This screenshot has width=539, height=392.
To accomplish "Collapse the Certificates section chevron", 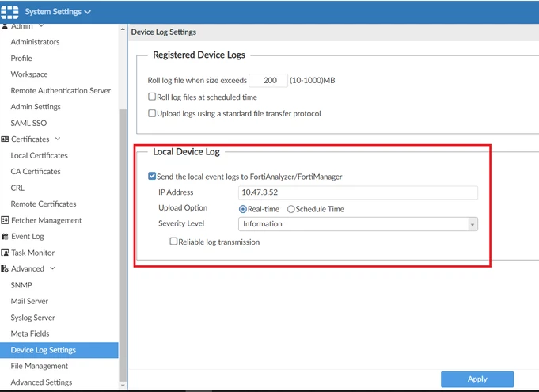I will 58,139.
